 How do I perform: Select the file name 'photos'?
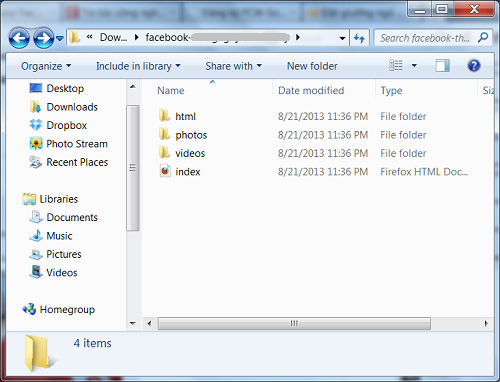[191, 135]
